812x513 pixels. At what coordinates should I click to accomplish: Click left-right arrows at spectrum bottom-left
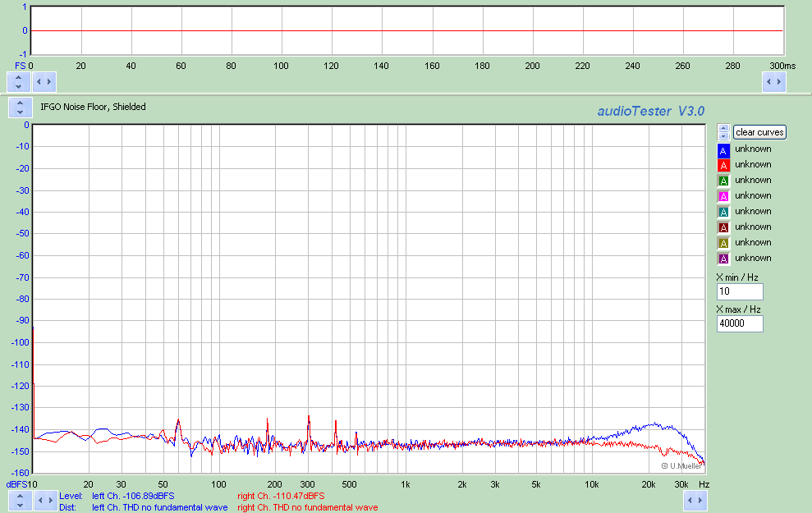[44, 500]
